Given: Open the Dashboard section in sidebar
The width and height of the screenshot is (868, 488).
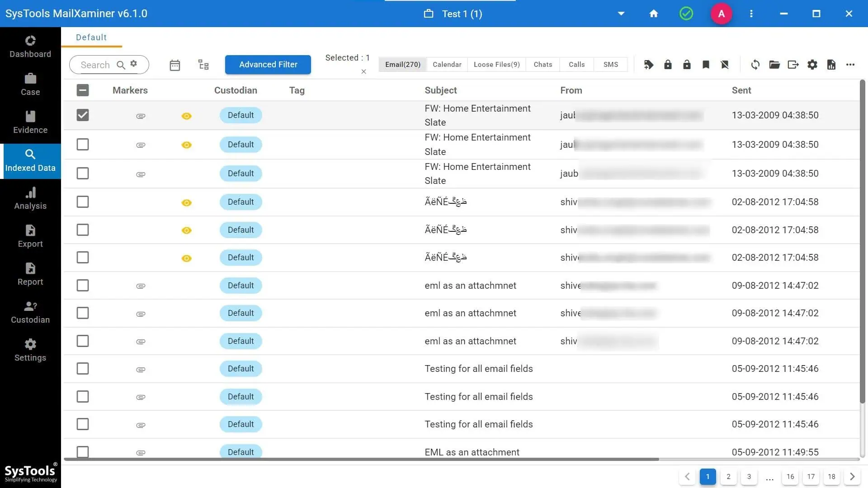Looking at the screenshot, I should point(30,47).
